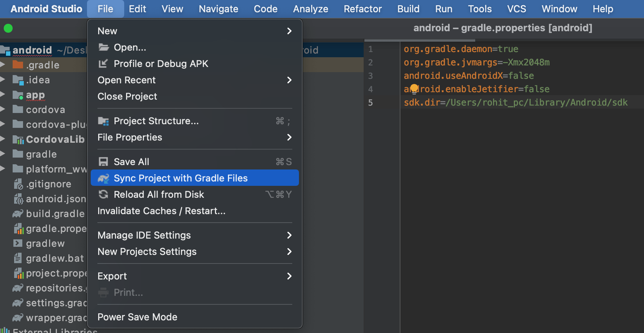
Task: Open the Open Recent submenu
Action: [x=195, y=80]
